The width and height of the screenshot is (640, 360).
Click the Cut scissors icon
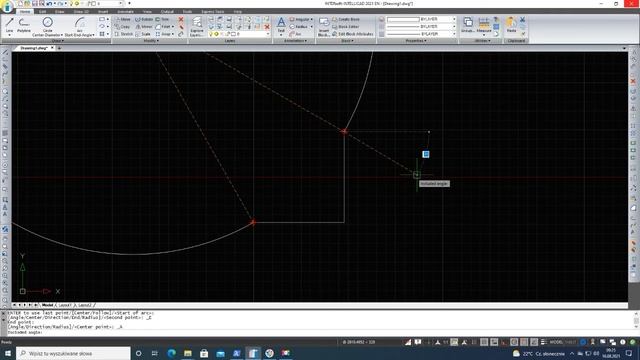(x=522, y=19)
